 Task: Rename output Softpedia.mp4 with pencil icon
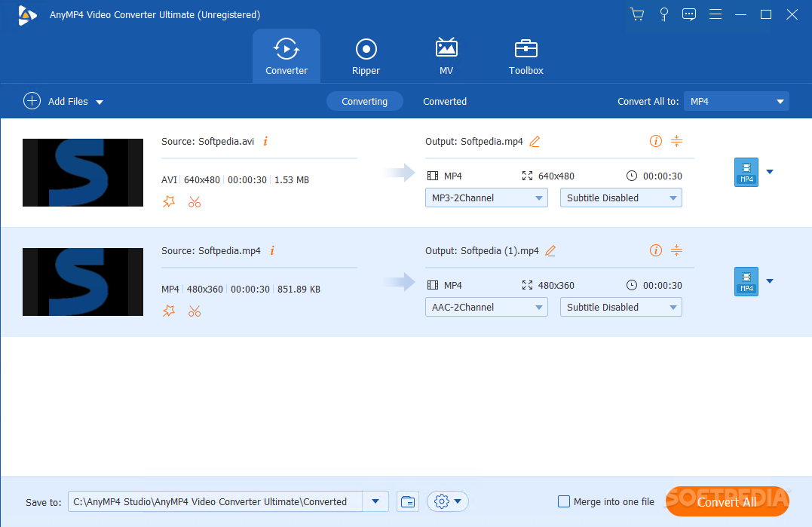pyautogui.click(x=535, y=142)
